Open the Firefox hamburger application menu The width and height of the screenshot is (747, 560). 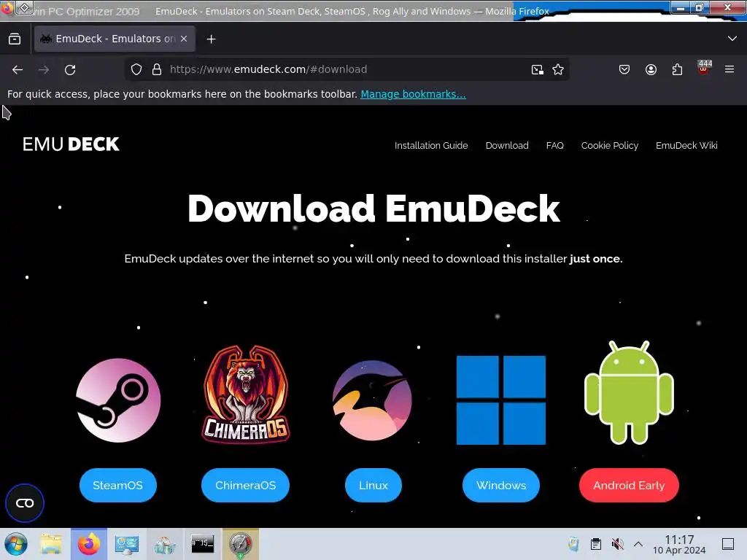click(x=729, y=69)
